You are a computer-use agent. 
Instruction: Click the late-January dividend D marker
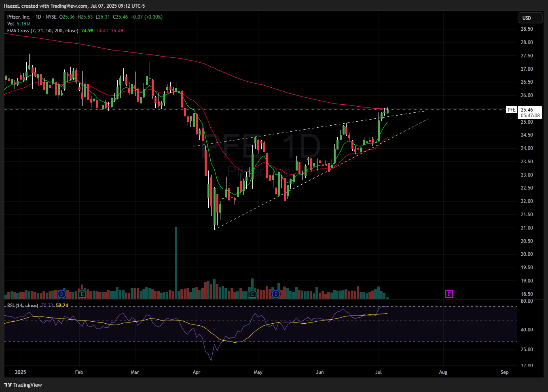(62, 294)
